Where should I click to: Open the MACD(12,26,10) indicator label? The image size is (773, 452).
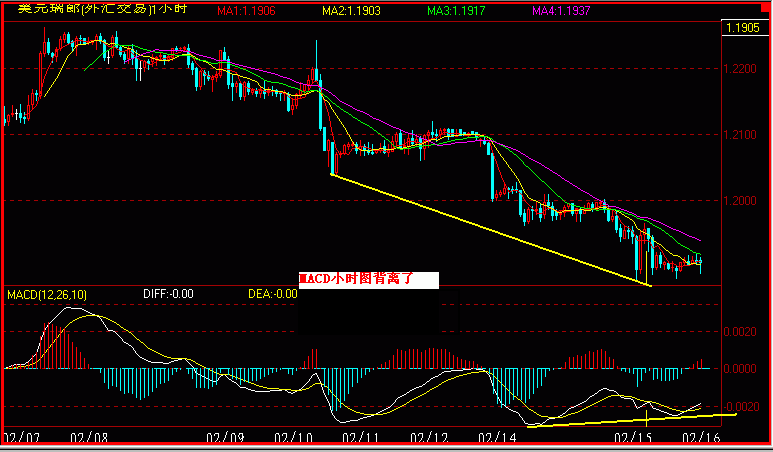[x=47, y=294]
